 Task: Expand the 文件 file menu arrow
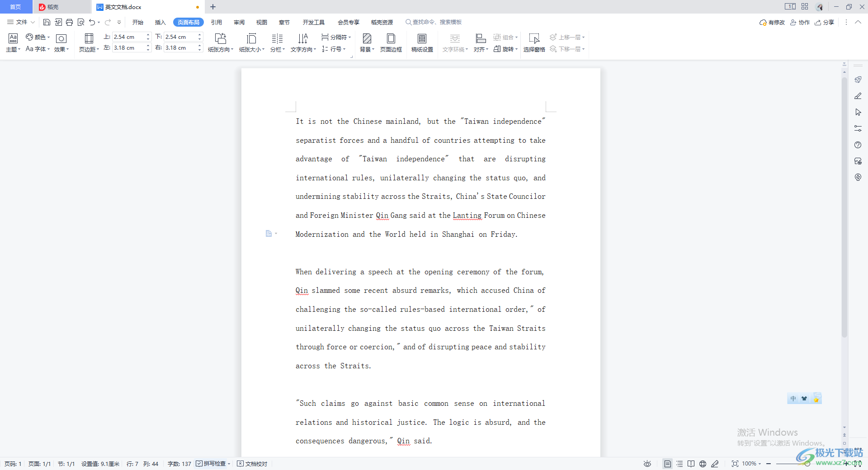33,22
